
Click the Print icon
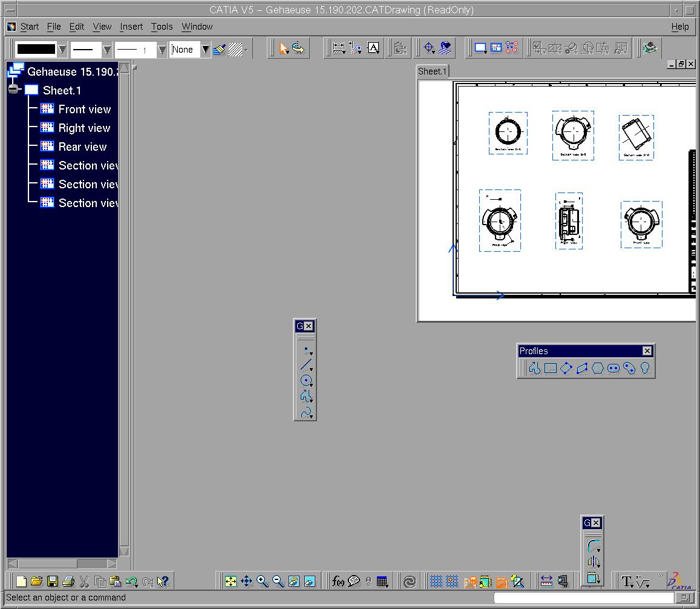pos(68,581)
